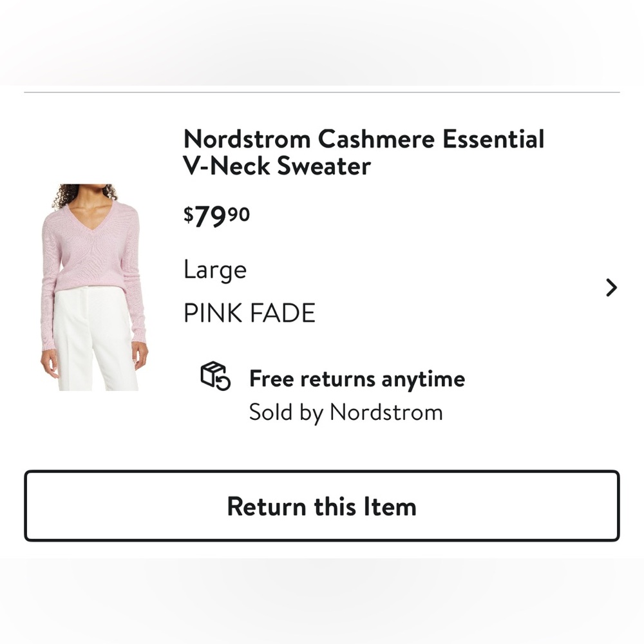
Task: Click the PINK FADE color name
Action: [249, 313]
